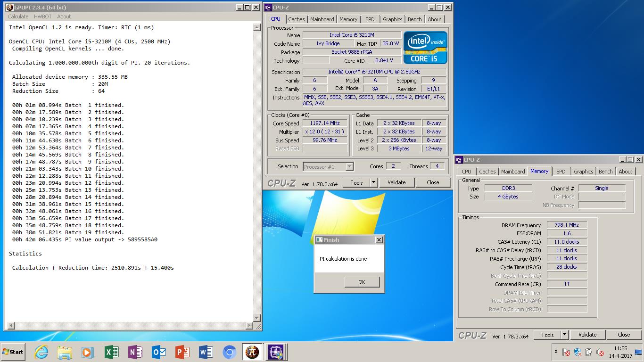Click the CPU-Z Memory window title icon

(x=459, y=160)
